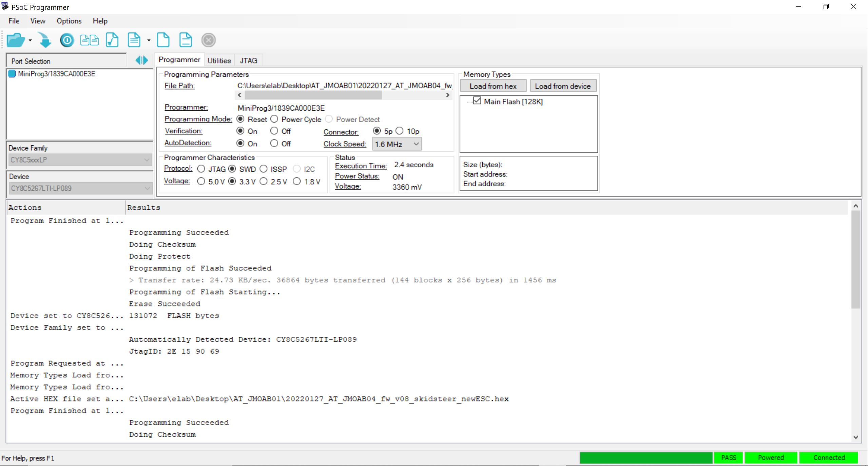This screenshot has height=466, width=868.
Task: Switch to the JTAG tab
Action: (x=248, y=60)
